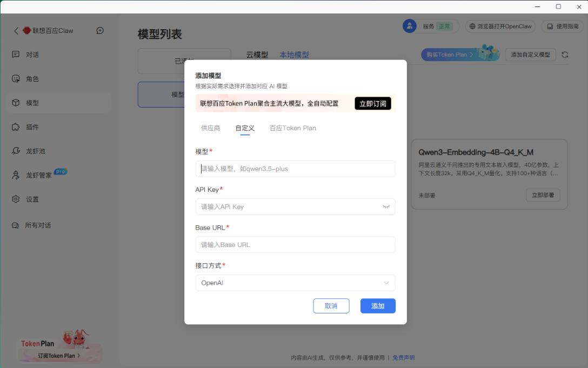Switch to the 供应商 tab
This screenshot has width=588, height=368.
pos(210,128)
